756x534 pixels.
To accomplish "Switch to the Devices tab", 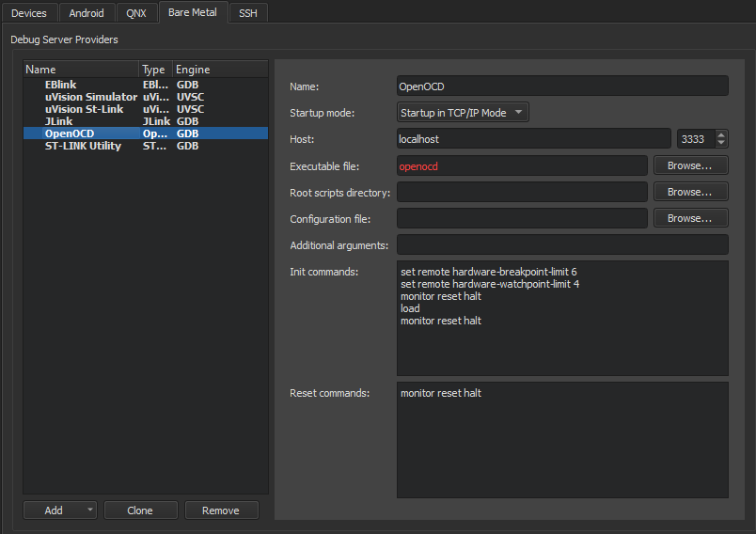I will pyautogui.click(x=28, y=13).
